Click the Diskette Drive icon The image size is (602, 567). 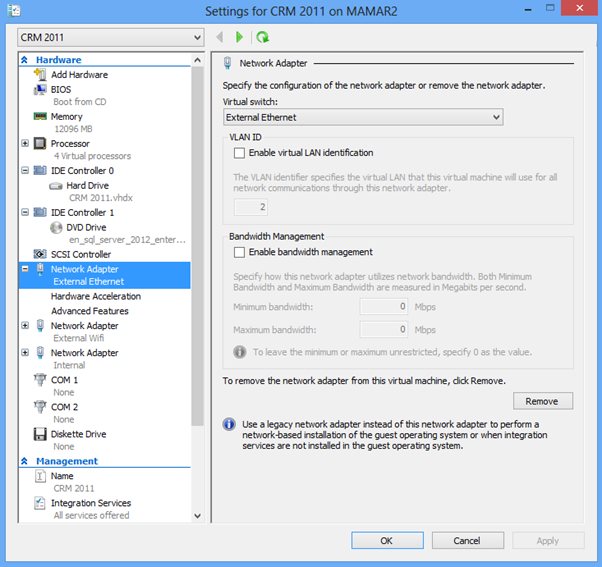[40, 435]
